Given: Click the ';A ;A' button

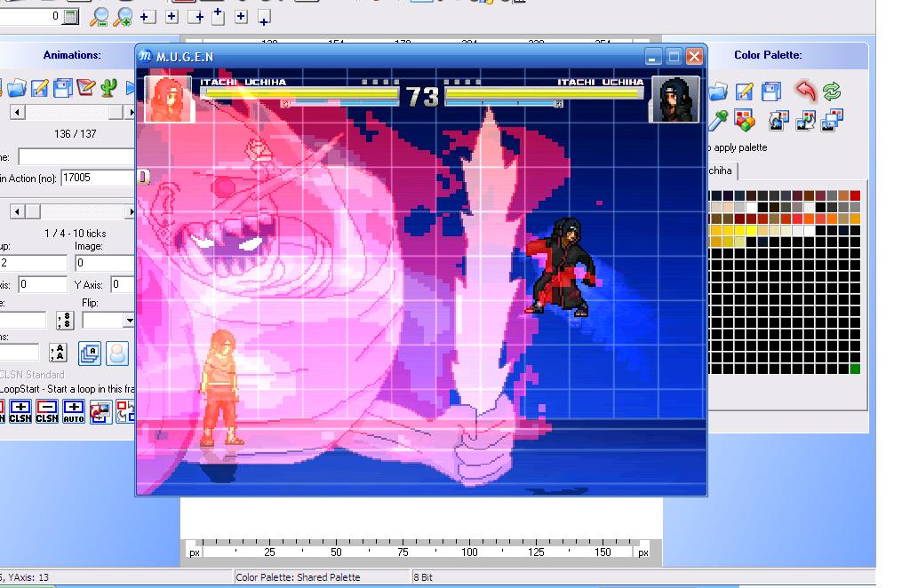Looking at the screenshot, I should pos(58,352).
